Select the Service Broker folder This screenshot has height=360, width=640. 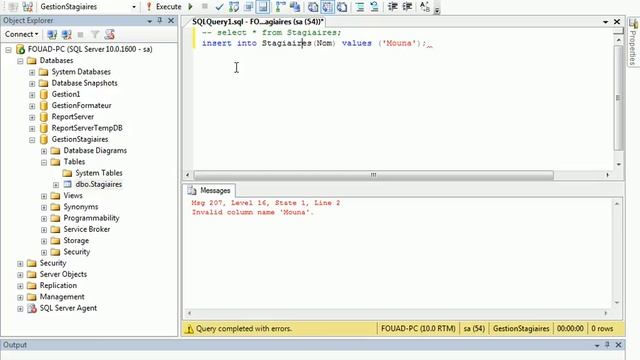(87, 229)
